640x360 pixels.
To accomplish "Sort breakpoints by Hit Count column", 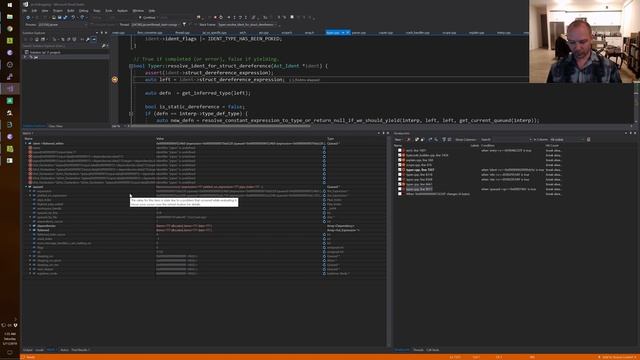I will point(552,145).
